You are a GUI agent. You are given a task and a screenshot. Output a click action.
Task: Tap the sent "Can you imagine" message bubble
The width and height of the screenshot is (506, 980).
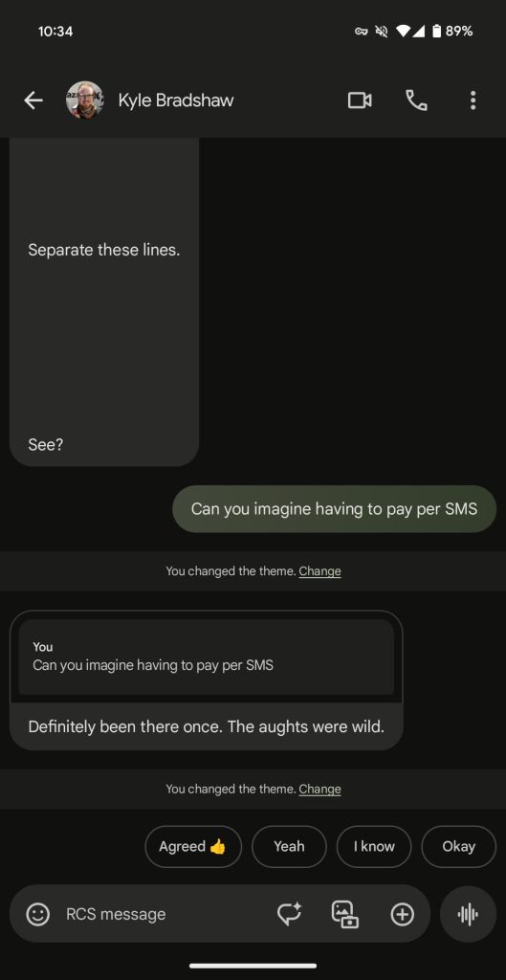334,509
